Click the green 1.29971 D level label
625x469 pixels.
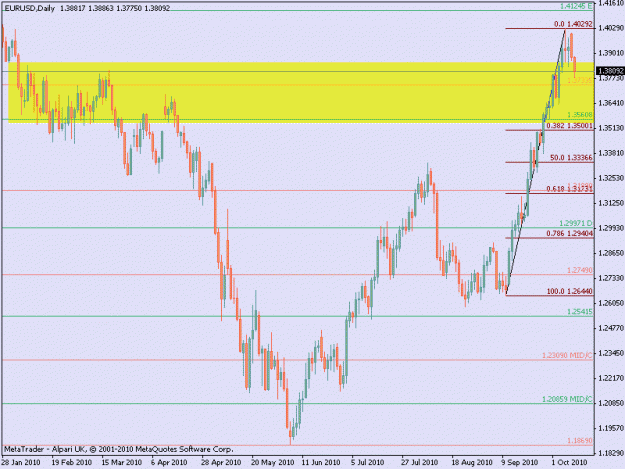[576, 223]
